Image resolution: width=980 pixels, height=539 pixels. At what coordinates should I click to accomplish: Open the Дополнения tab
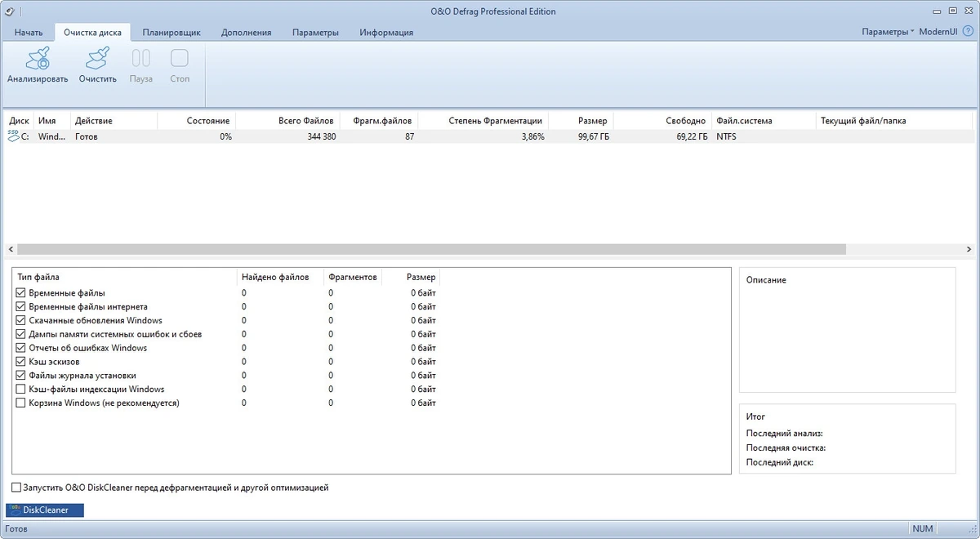pyautogui.click(x=246, y=33)
